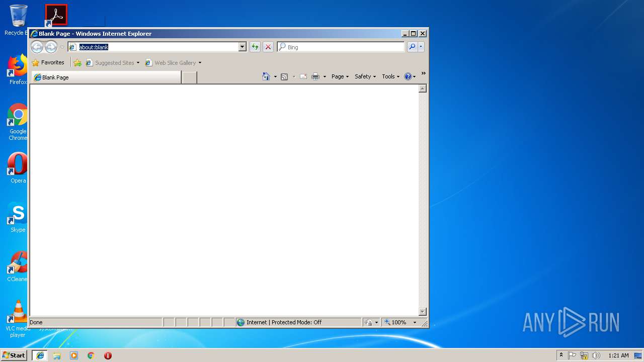Click the volume speaker tray icon
The image size is (644, 362).
click(x=596, y=355)
